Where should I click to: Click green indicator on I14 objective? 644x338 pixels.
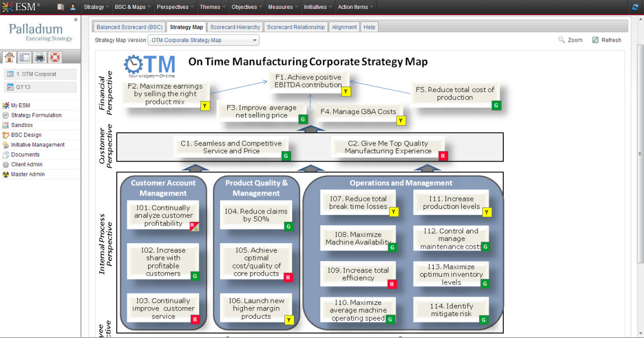click(484, 320)
